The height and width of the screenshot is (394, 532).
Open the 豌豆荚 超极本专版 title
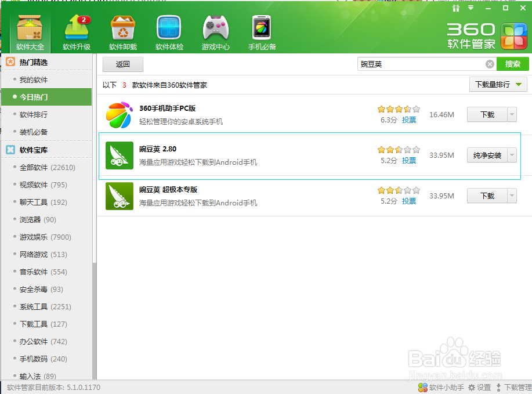coord(168,189)
